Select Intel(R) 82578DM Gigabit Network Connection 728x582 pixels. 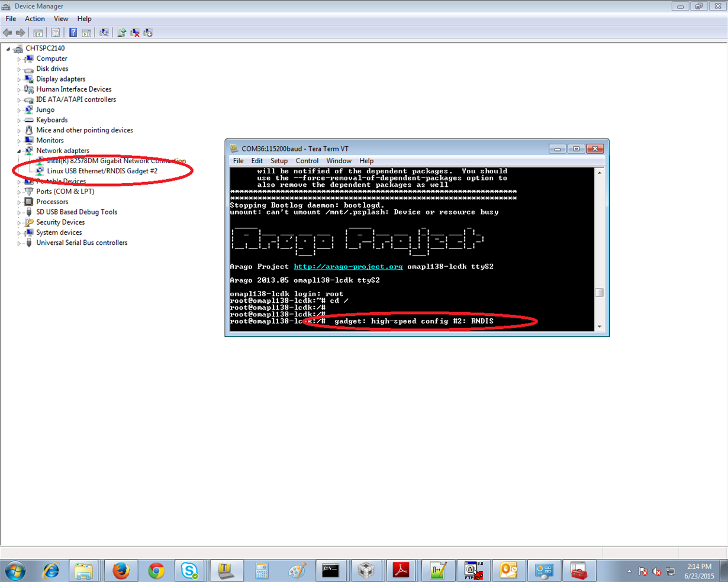click(116, 161)
